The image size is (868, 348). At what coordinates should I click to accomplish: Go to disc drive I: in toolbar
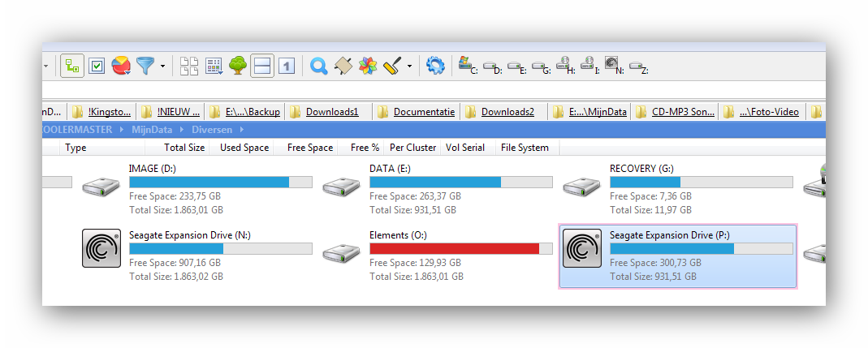[589, 65]
